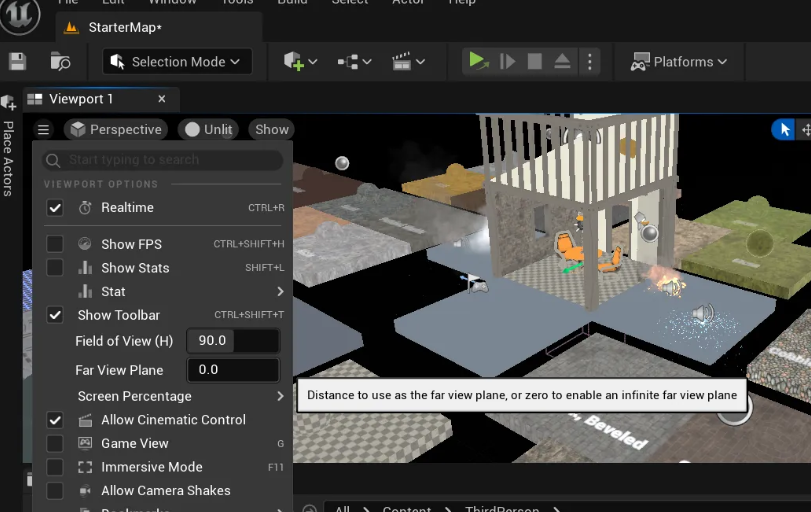The width and height of the screenshot is (811, 512).
Task: Select the ambient sound speaker actor on water
Action: point(703,313)
